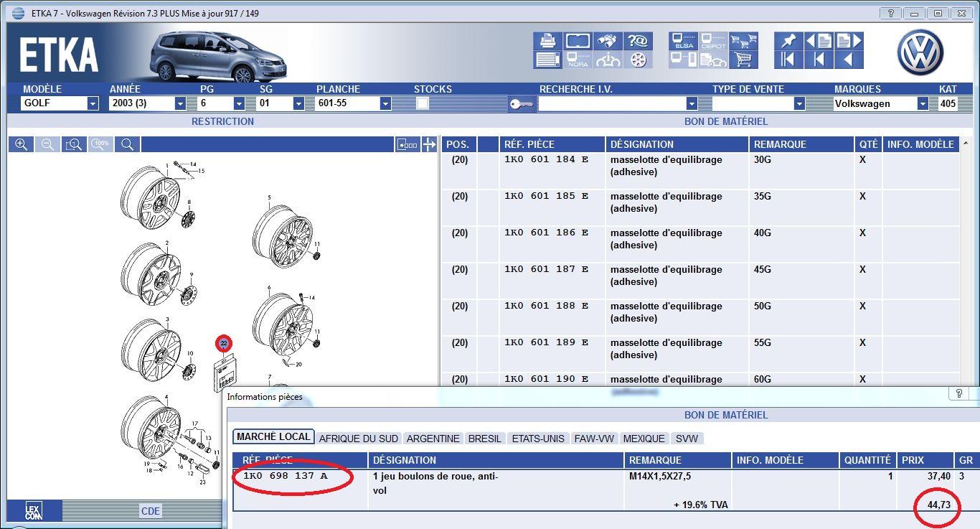Click the RESTRICTION label

point(222,121)
